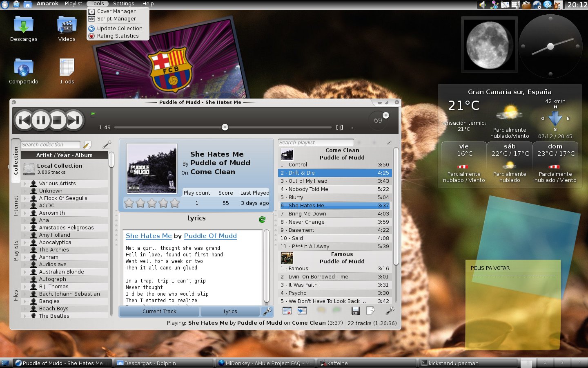Click the previous track button
Viewport: 588px width, 368px height.
(x=24, y=120)
